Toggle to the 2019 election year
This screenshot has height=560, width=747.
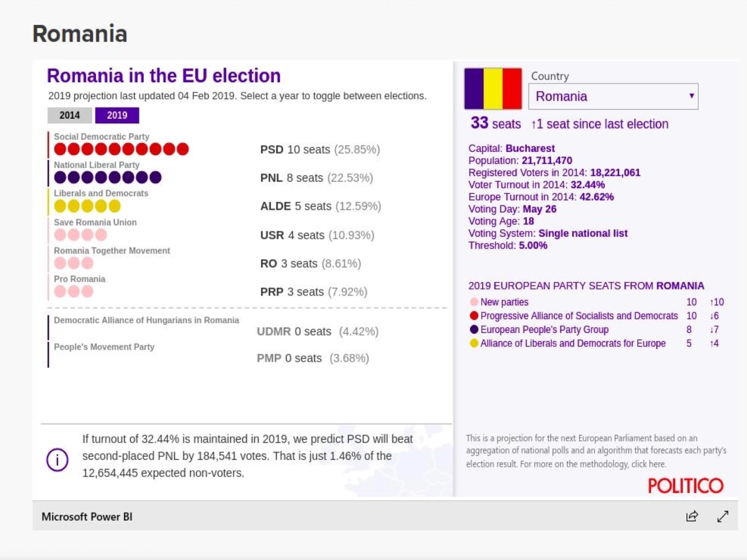117,115
